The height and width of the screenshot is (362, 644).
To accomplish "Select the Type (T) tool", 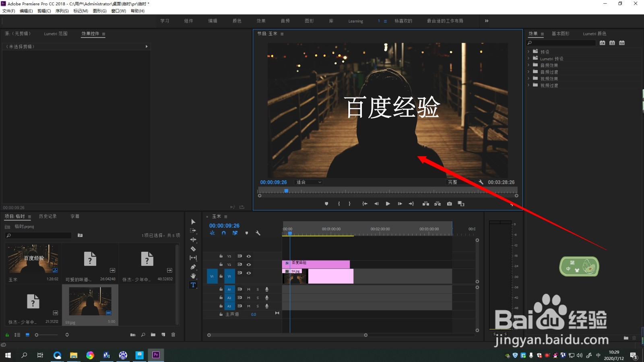I will [193, 285].
